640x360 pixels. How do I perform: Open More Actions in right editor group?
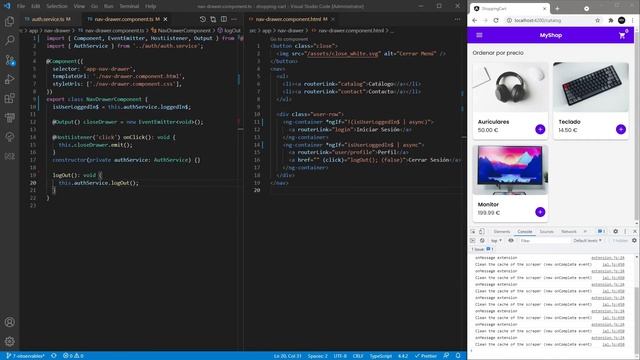457,19
